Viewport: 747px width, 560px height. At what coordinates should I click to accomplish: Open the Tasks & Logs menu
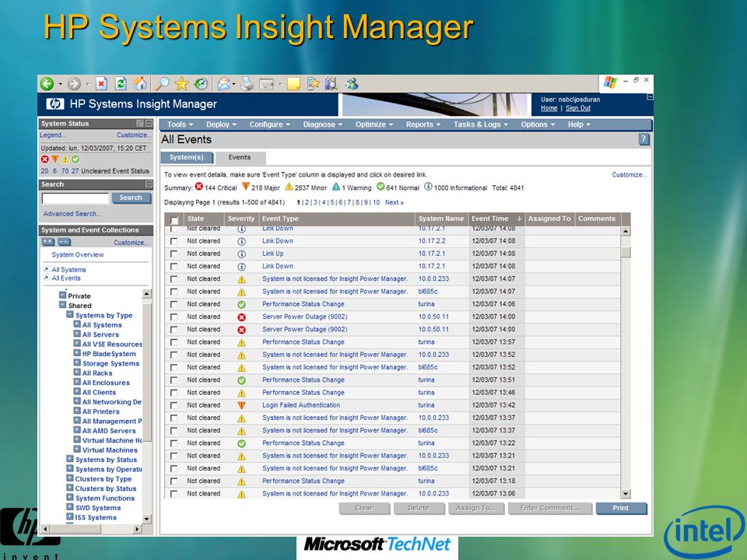[x=480, y=124]
